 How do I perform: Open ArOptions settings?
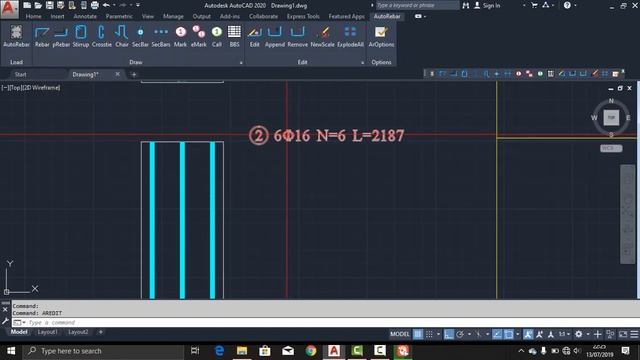(x=381, y=36)
